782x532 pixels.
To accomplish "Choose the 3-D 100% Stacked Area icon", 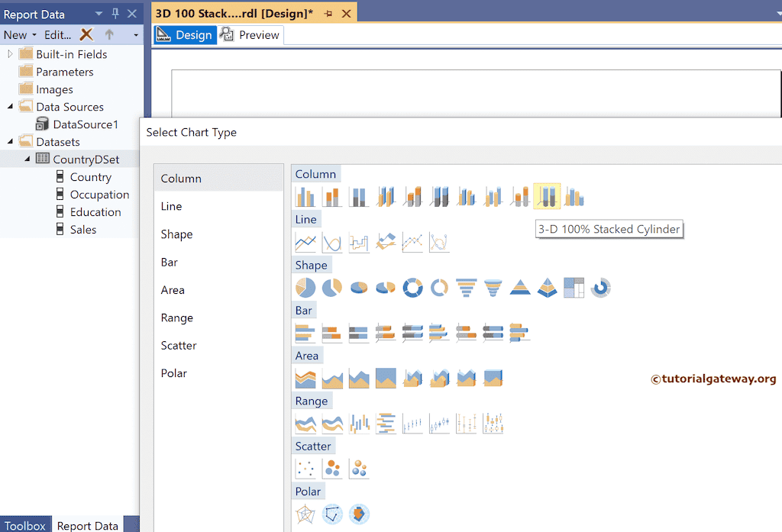I will (x=493, y=378).
